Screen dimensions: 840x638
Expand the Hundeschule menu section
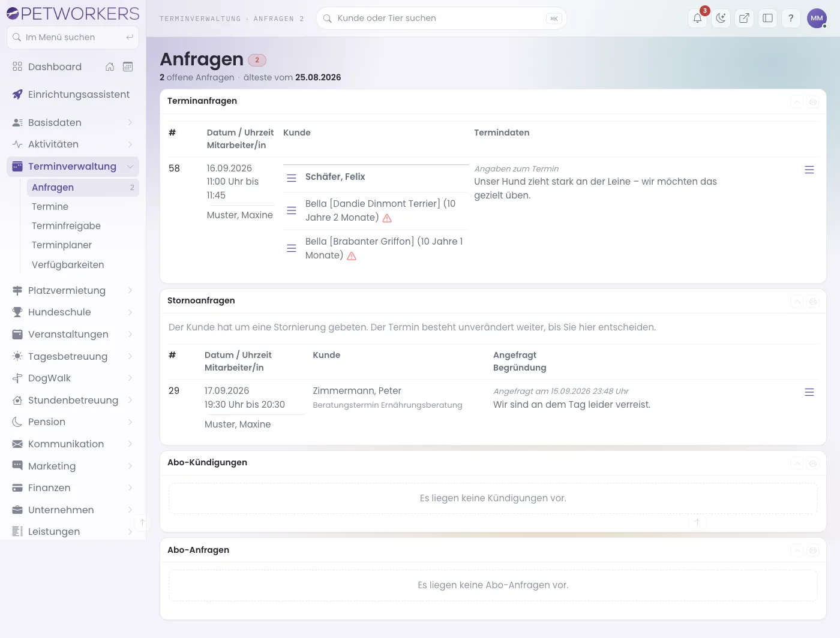click(x=73, y=312)
